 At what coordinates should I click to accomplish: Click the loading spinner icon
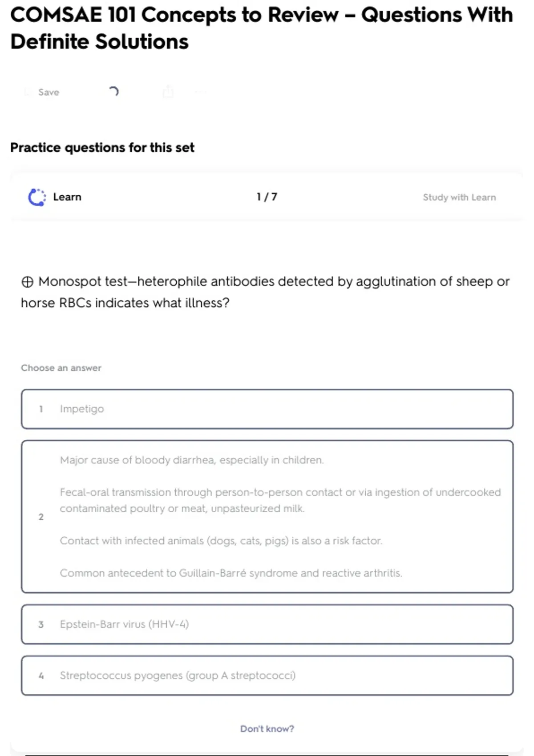(113, 92)
